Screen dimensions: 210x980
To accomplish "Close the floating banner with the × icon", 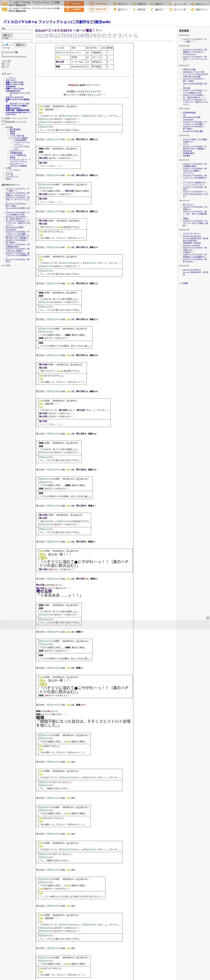I will 207,618.
